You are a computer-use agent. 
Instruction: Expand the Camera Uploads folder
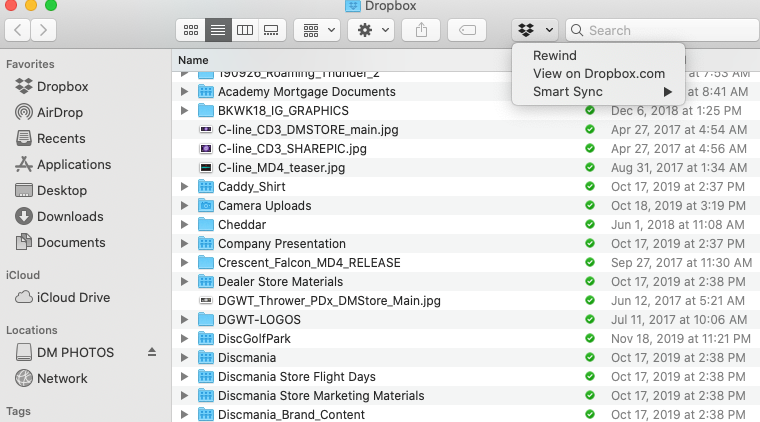pos(184,205)
